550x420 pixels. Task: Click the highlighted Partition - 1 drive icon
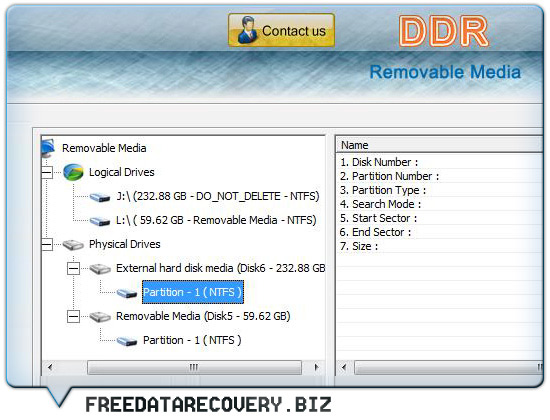click(127, 293)
